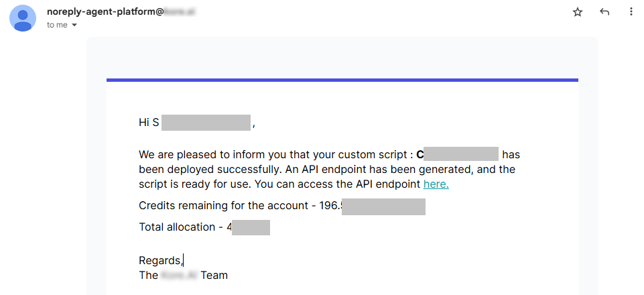Image resolution: width=644 pixels, height=295 pixels.
Task: Click the redacted recipient name block
Action: click(206, 123)
